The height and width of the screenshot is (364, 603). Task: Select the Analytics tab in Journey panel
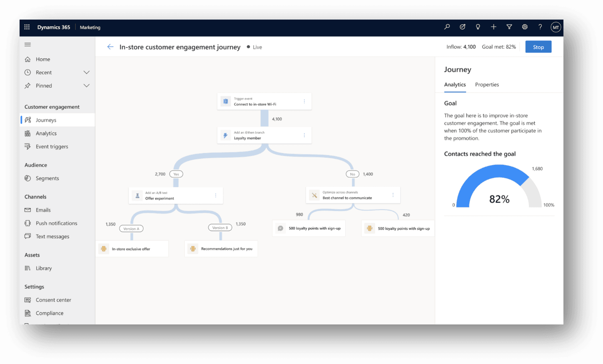[x=455, y=85]
